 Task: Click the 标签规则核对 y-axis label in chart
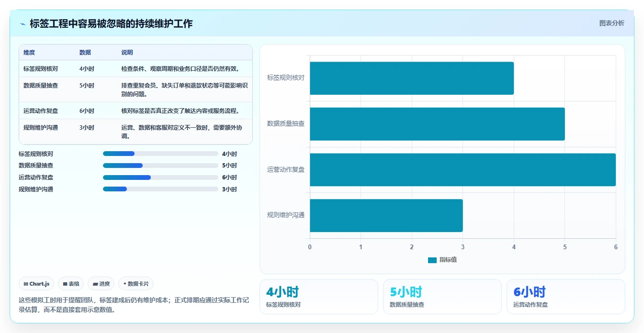coord(286,78)
